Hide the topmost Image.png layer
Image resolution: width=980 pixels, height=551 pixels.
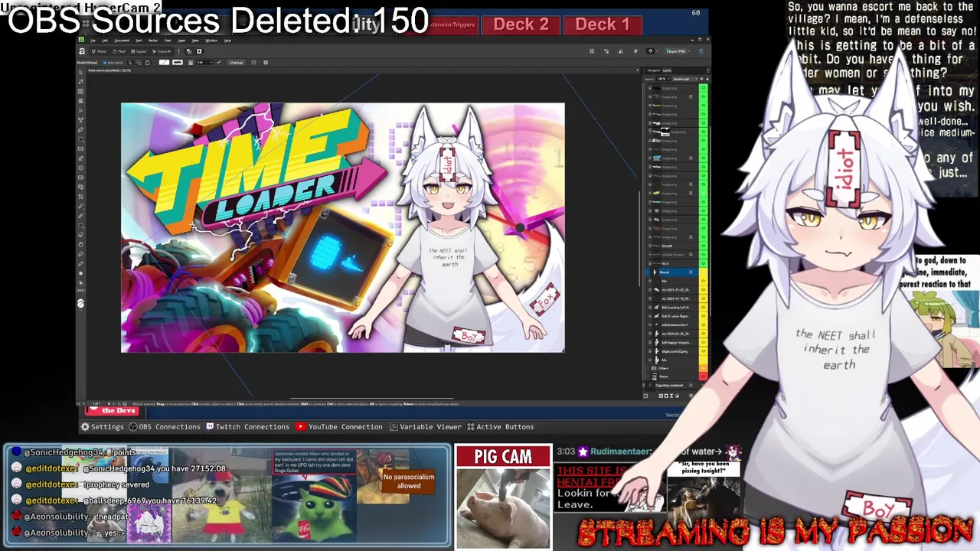pos(704,88)
